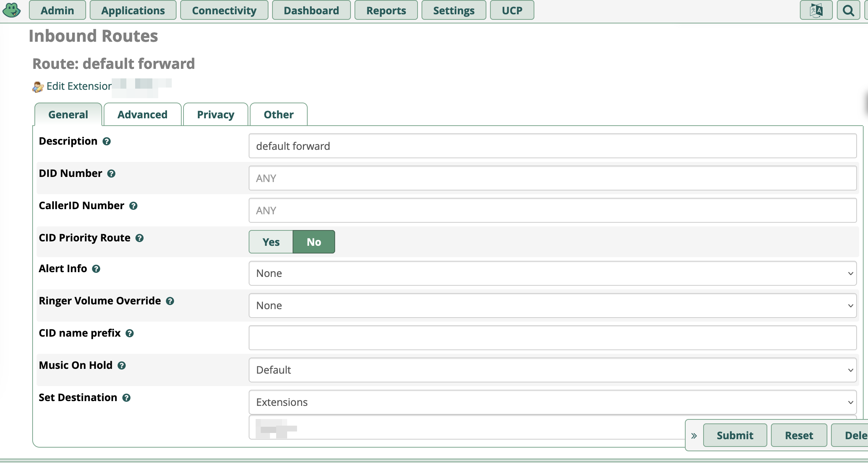Click the Music On Hold help icon
This screenshot has height=463, width=868.
coord(121,366)
